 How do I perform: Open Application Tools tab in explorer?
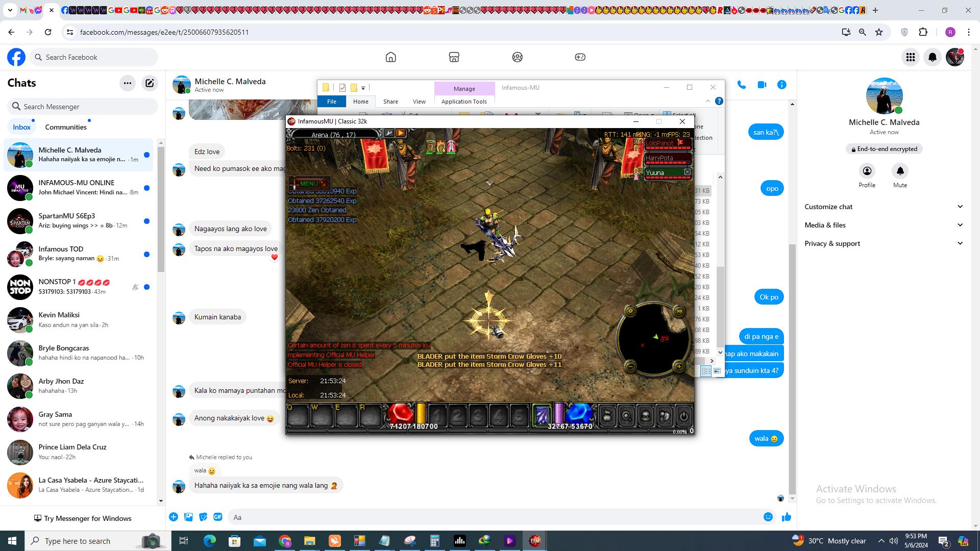coord(464,102)
